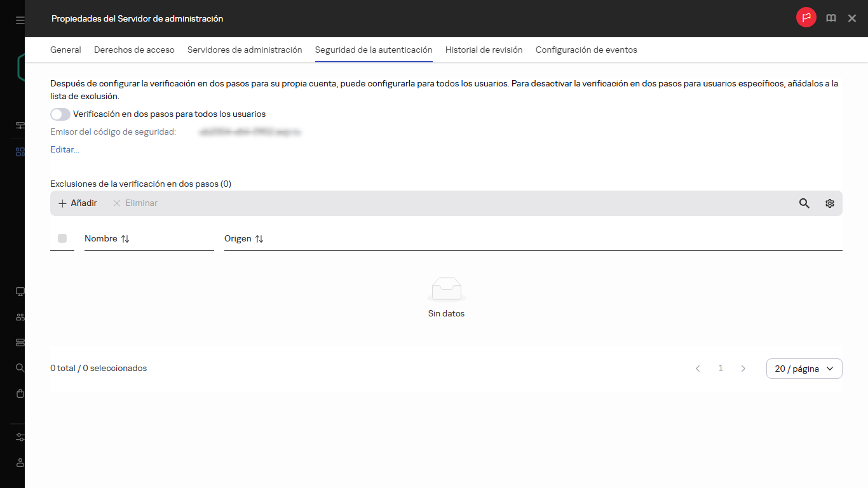Click the Editar... link
The image size is (868, 488).
click(65, 150)
